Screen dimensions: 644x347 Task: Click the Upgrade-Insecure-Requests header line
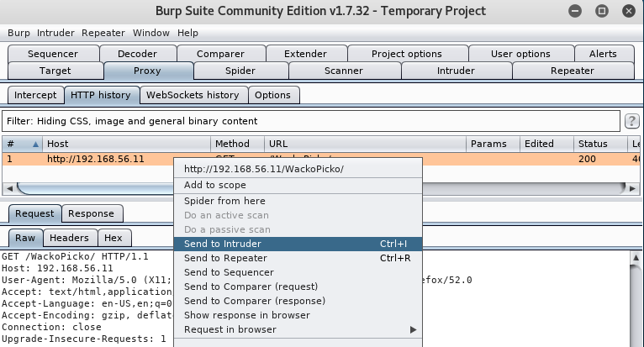click(84, 339)
